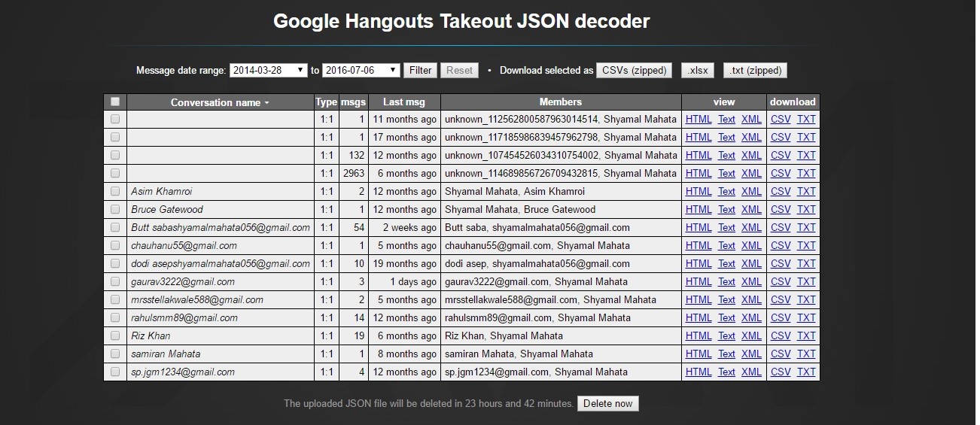Download CSV for mrsstellakwale588@gmail.com
The width and height of the screenshot is (980, 425).
[x=781, y=299]
